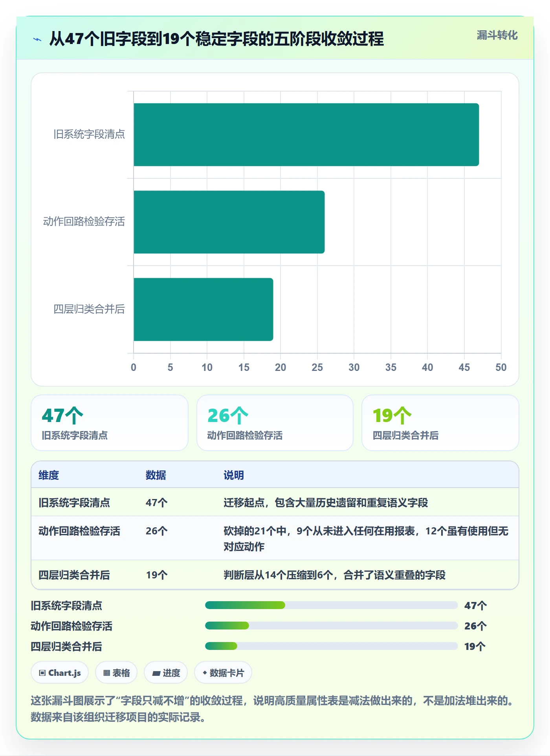
Task: Click the Chart.js tag chip
Action: tap(60, 673)
